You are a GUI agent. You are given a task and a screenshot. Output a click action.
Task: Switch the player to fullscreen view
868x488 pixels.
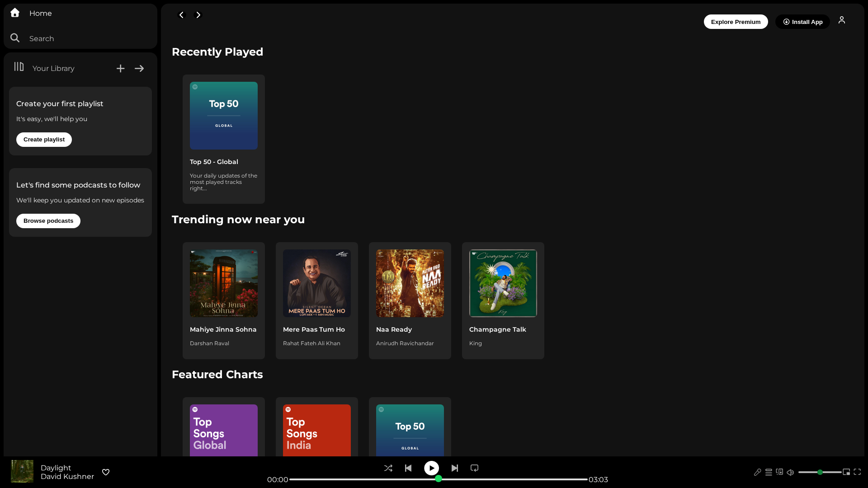857,472
